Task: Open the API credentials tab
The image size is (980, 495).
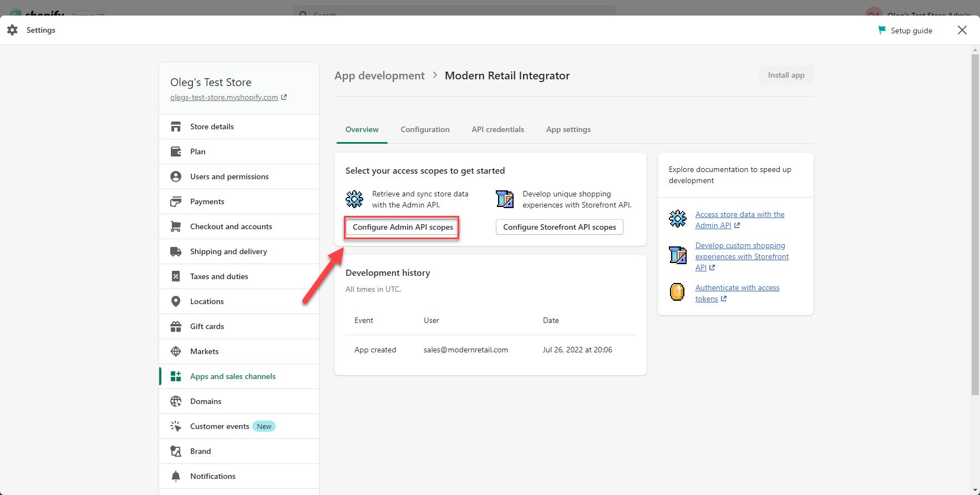Action: 498,129
